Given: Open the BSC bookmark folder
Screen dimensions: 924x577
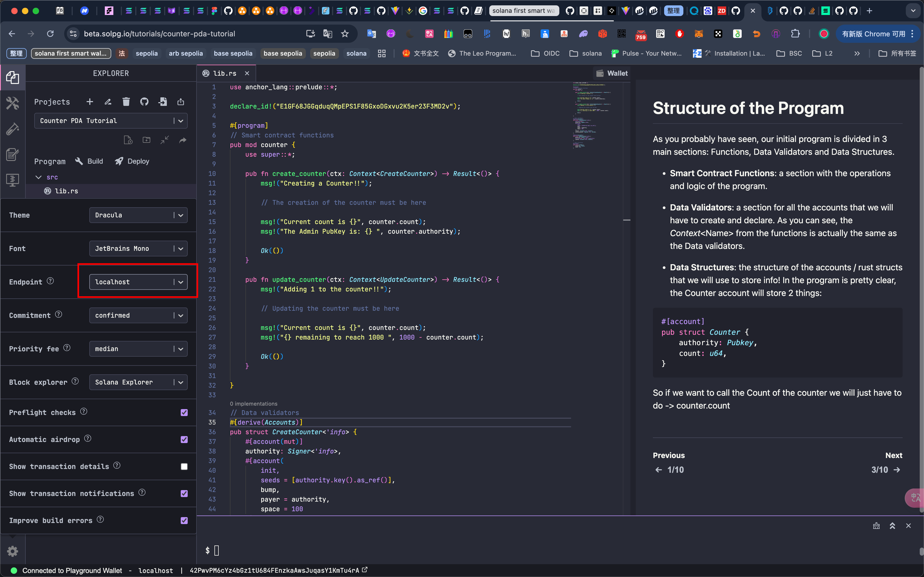Looking at the screenshot, I should click(x=789, y=53).
